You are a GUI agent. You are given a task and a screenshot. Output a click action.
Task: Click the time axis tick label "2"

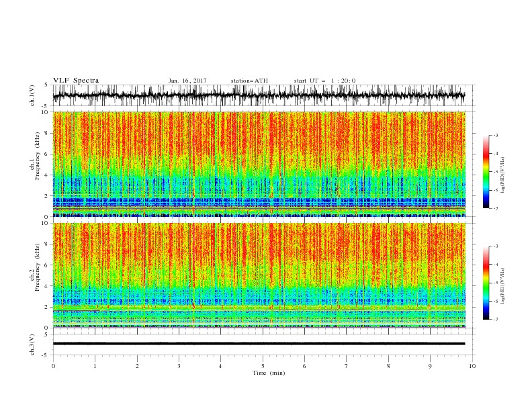137,366
